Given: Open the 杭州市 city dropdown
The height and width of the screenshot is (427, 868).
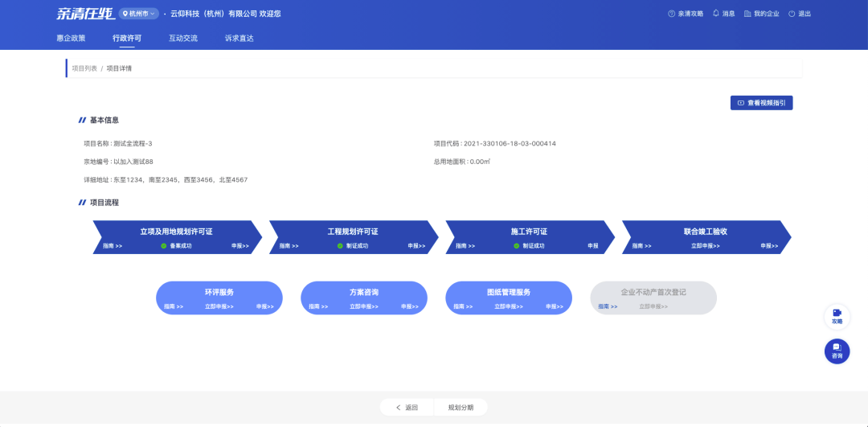Looking at the screenshot, I should [x=139, y=14].
